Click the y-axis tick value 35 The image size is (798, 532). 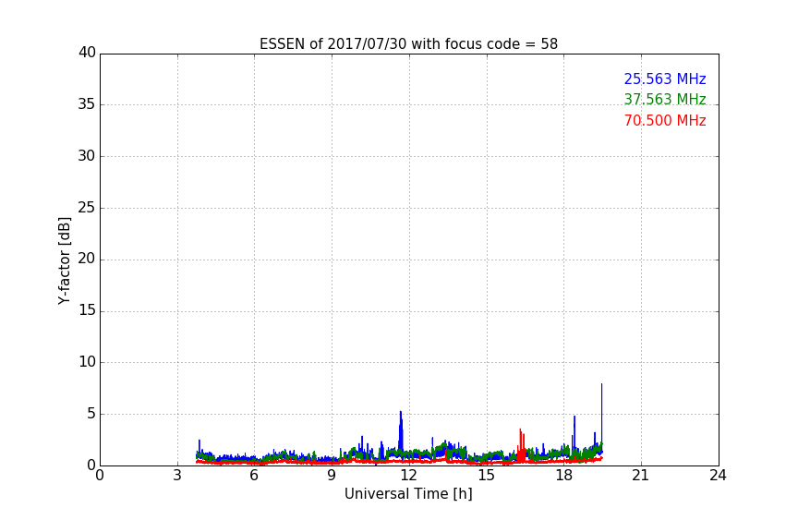point(87,104)
